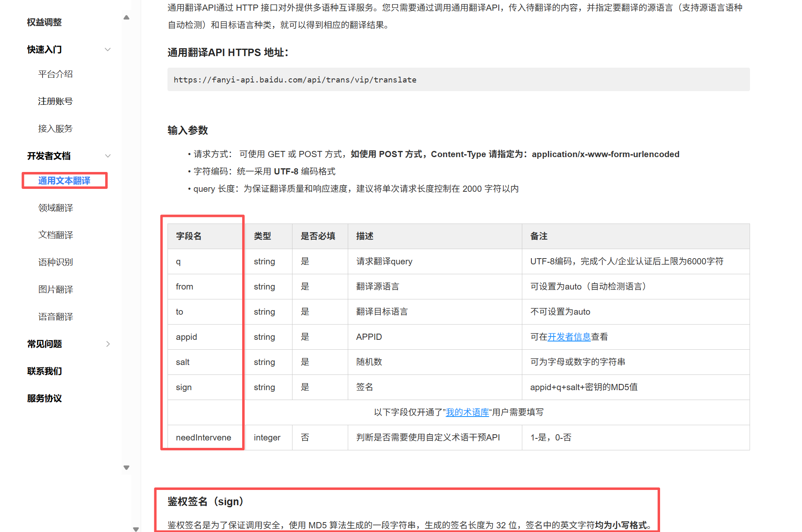Open 语音翻译 in the sidebar
This screenshot has width=802, height=532.
[x=56, y=317]
